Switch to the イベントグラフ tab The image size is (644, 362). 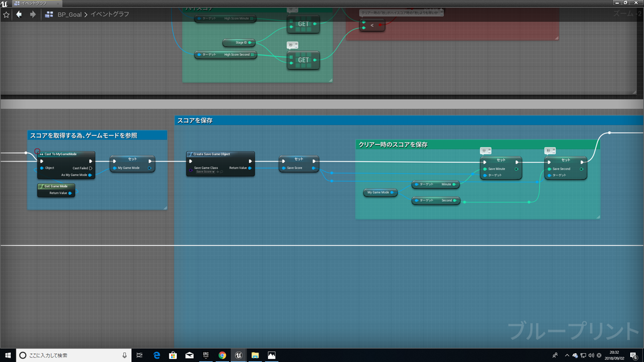[x=36, y=3]
